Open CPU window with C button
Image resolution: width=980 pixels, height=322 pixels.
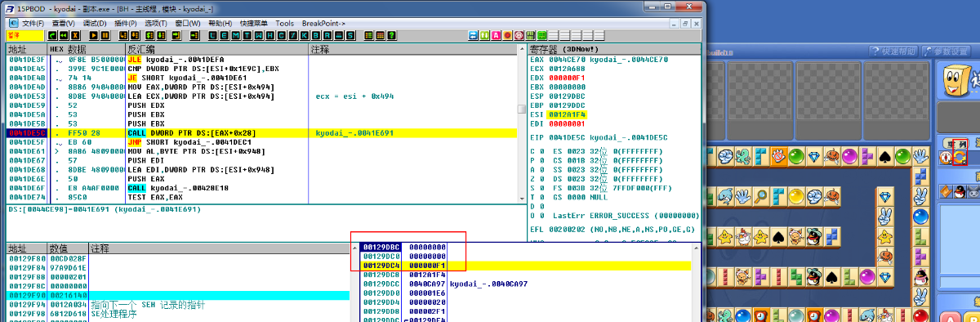click(281, 35)
